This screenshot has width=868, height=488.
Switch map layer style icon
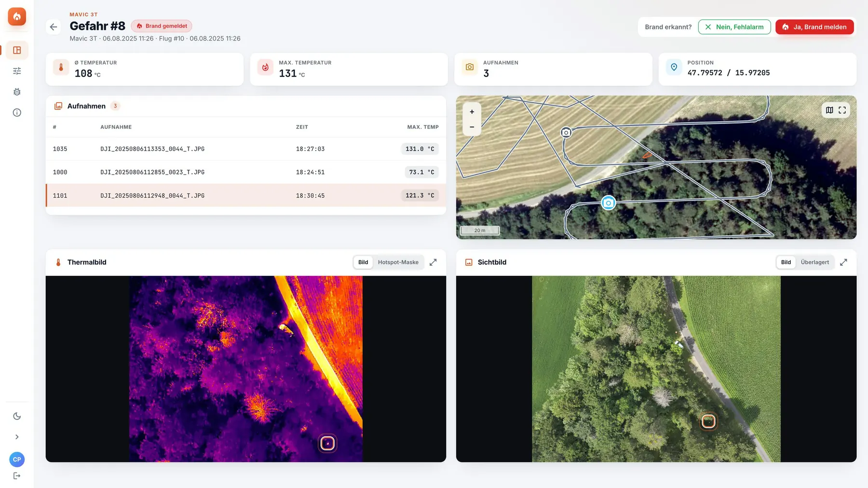[x=829, y=110]
